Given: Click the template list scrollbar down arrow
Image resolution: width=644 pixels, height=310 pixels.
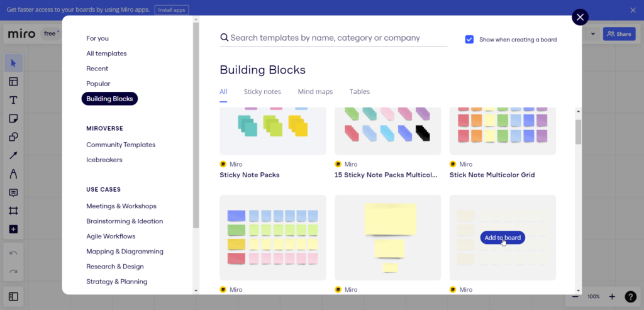Looking at the screenshot, I should pyautogui.click(x=579, y=291).
